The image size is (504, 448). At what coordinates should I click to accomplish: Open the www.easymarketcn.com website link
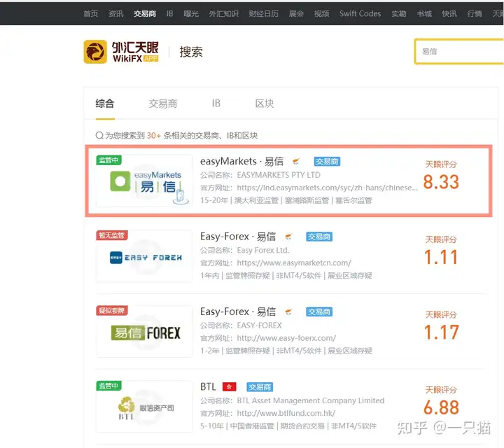pos(294,263)
